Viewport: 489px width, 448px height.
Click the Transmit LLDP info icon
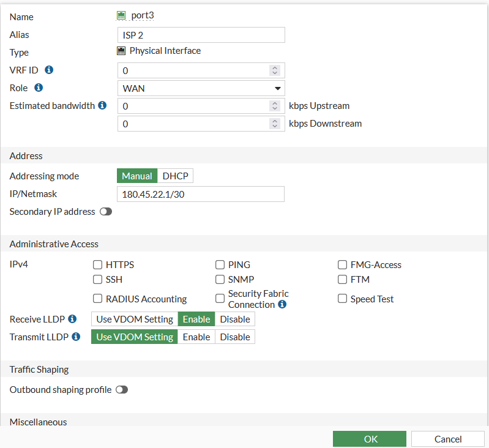click(x=76, y=337)
